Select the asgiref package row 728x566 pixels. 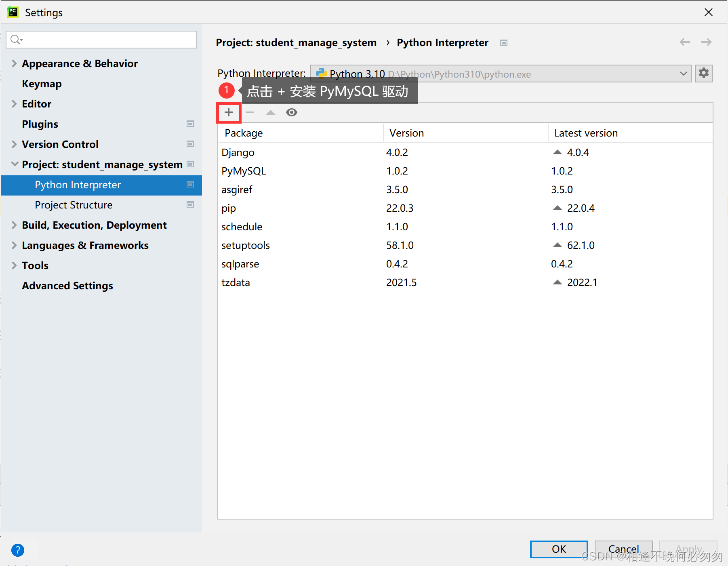point(465,189)
